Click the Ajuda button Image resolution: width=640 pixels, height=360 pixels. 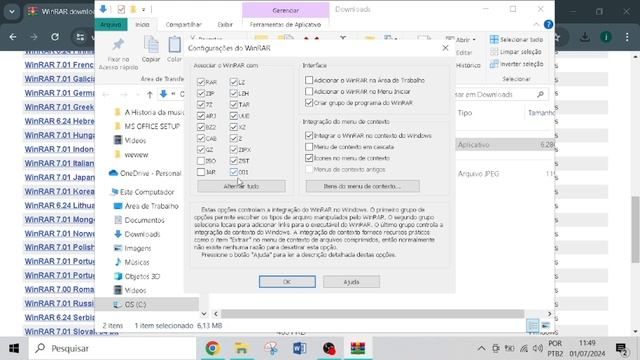point(351,282)
